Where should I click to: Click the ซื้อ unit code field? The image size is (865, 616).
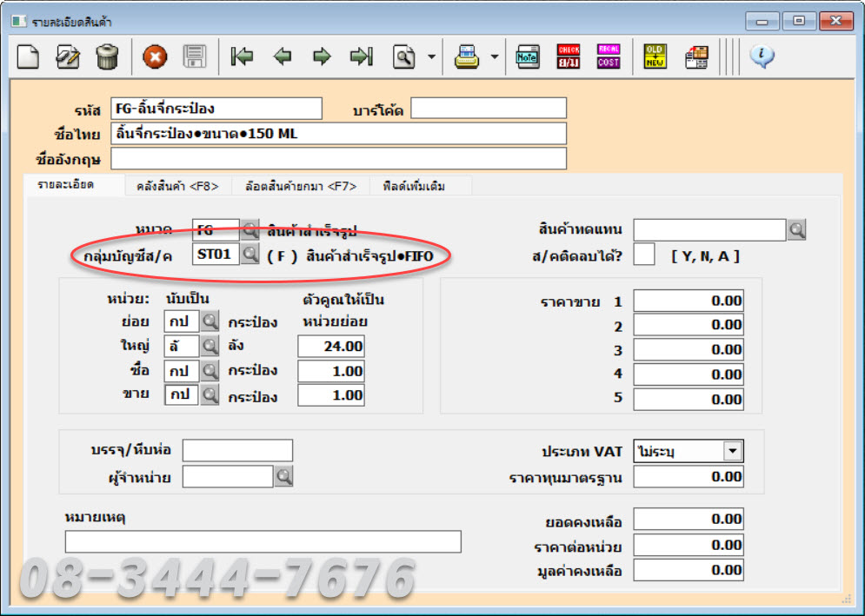[182, 371]
